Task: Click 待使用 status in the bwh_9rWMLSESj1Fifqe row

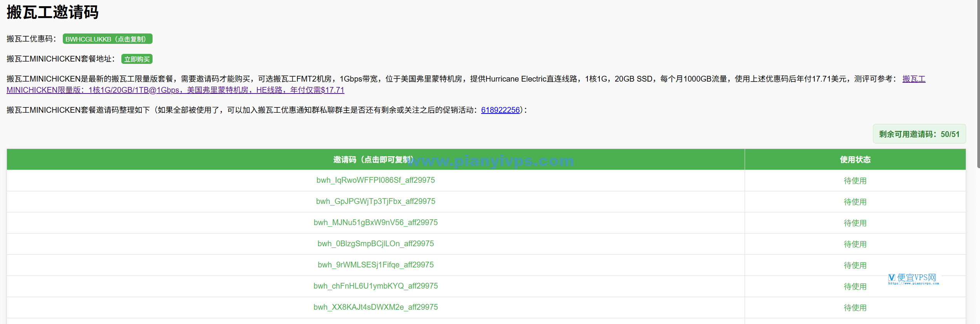Action: [x=855, y=265]
